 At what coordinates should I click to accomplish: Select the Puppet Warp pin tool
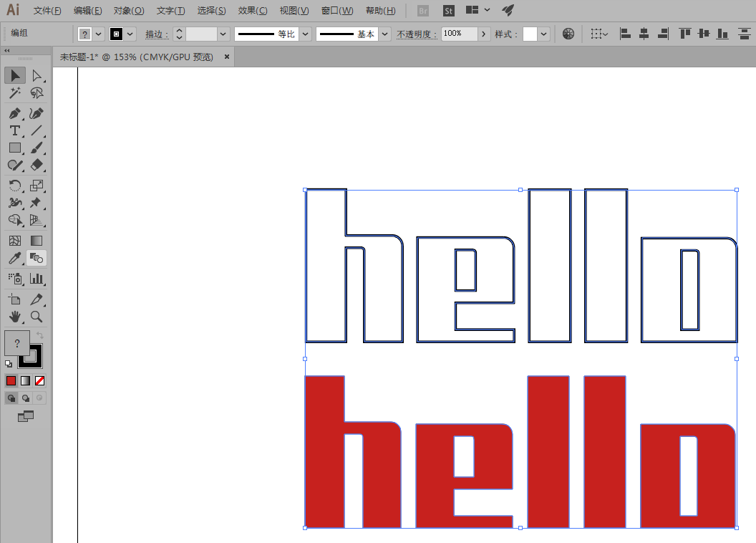pyautogui.click(x=37, y=203)
